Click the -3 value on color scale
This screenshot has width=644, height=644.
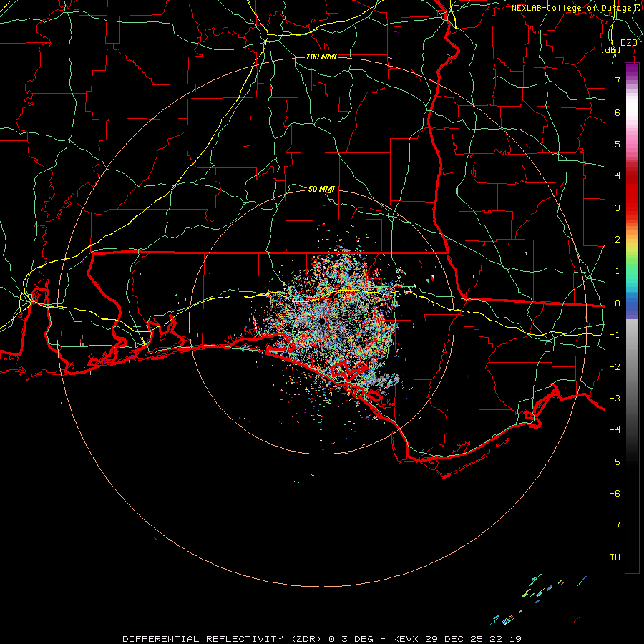pyautogui.click(x=615, y=399)
